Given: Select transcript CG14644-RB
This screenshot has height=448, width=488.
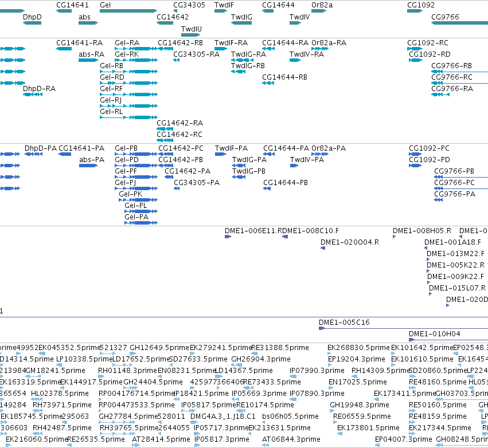Looking at the screenshot, I should (284, 77).
